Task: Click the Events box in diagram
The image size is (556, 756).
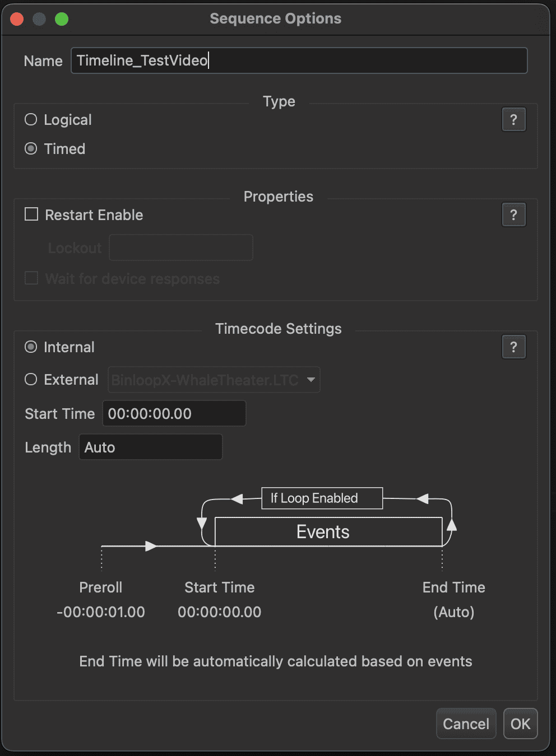Action: pos(328,531)
